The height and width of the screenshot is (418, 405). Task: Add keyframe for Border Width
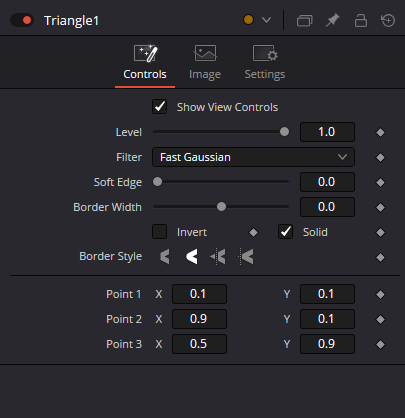coord(380,207)
